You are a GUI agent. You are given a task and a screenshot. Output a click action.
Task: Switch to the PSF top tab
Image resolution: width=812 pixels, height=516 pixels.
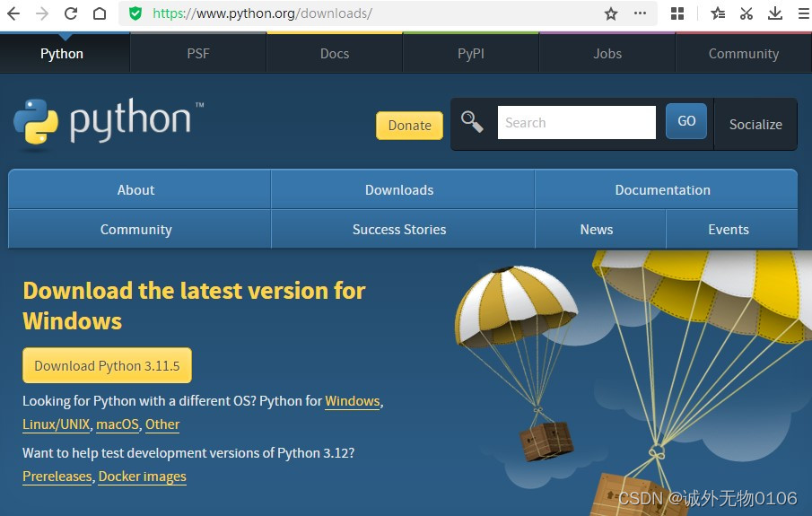198,54
